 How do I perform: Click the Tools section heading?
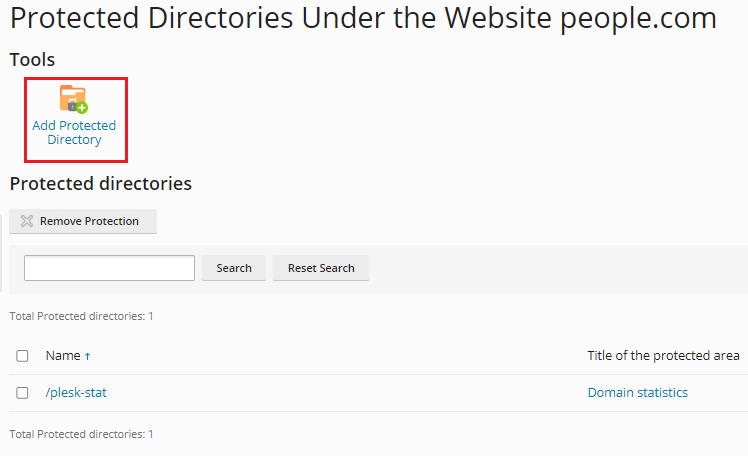coord(32,60)
